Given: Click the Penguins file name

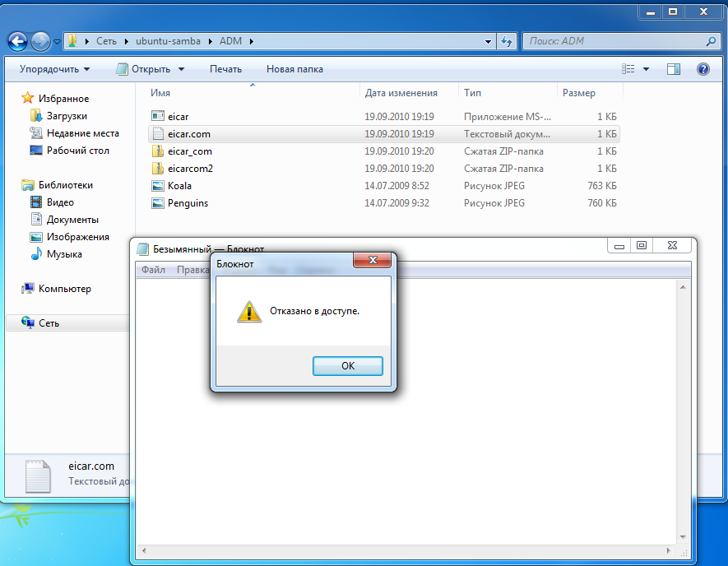Looking at the screenshot, I should 188,203.
